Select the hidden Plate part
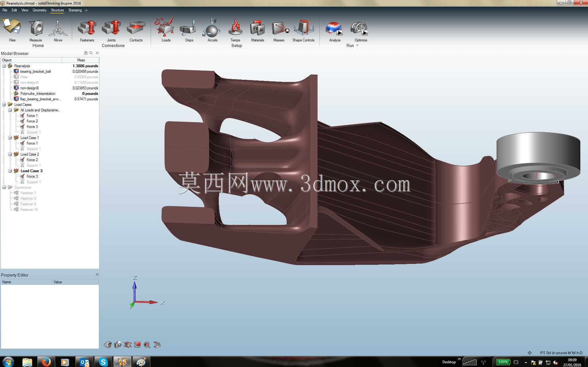Viewport: 588px width, 367px height. click(24, 77)
